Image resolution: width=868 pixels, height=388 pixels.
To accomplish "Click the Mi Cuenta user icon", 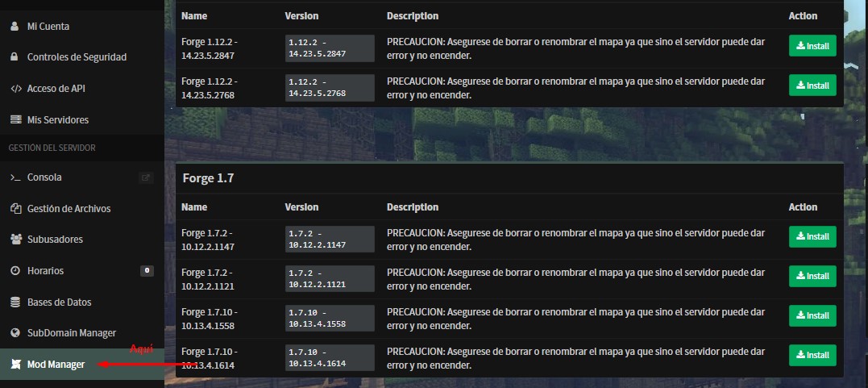I will point(15,27).
